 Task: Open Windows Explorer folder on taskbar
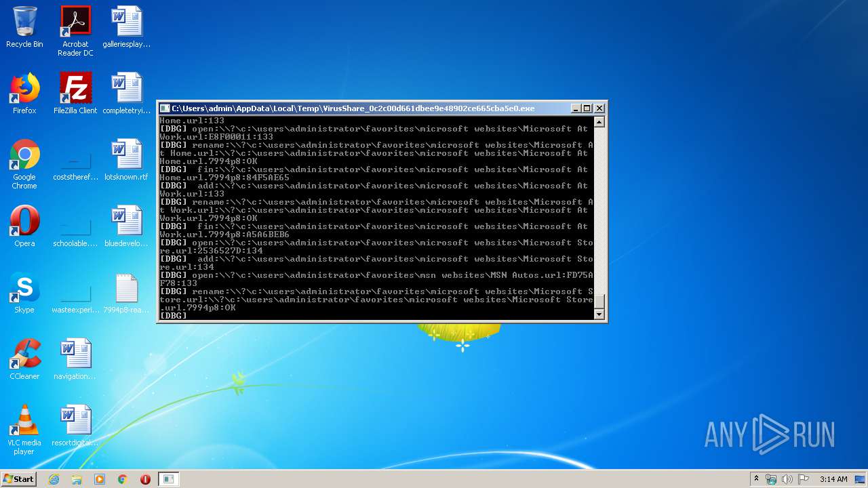[77, 479]
